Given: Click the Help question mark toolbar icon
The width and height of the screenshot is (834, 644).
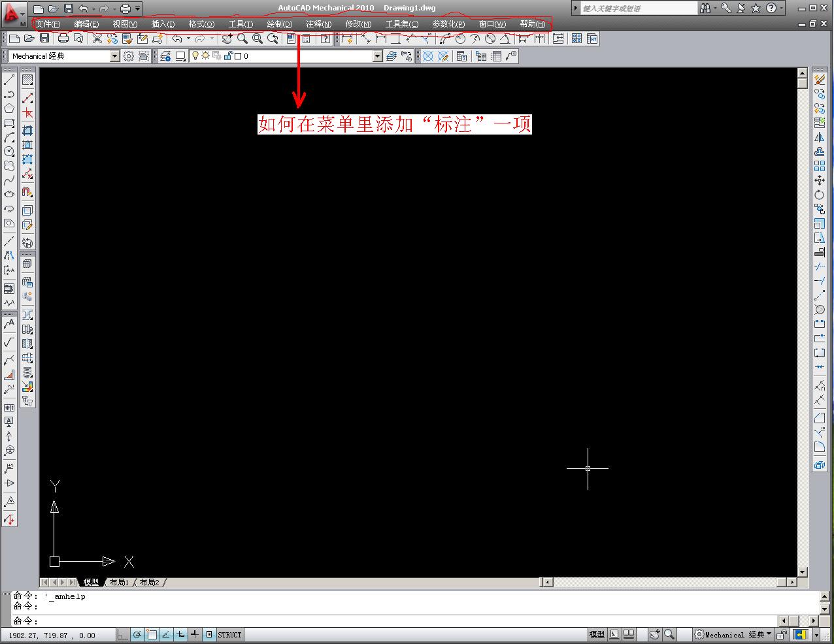Looking at the screenshot, I should [325, 39].
